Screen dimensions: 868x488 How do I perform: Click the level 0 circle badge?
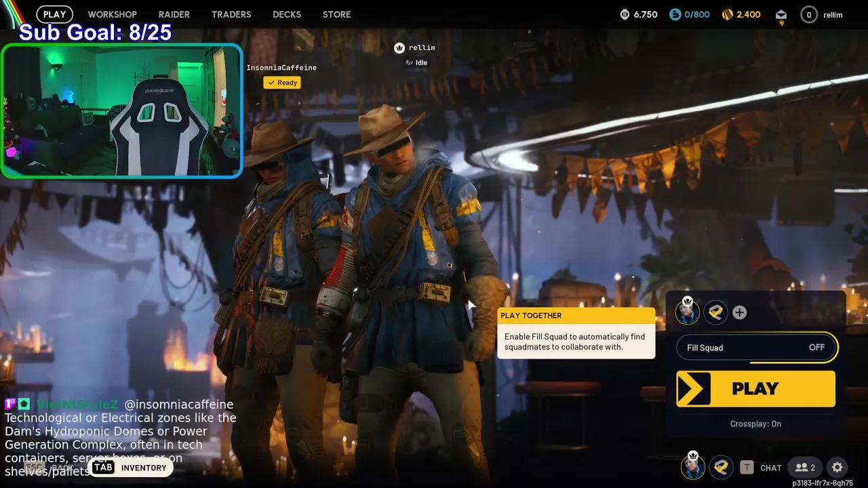click(x=808, y=14)
